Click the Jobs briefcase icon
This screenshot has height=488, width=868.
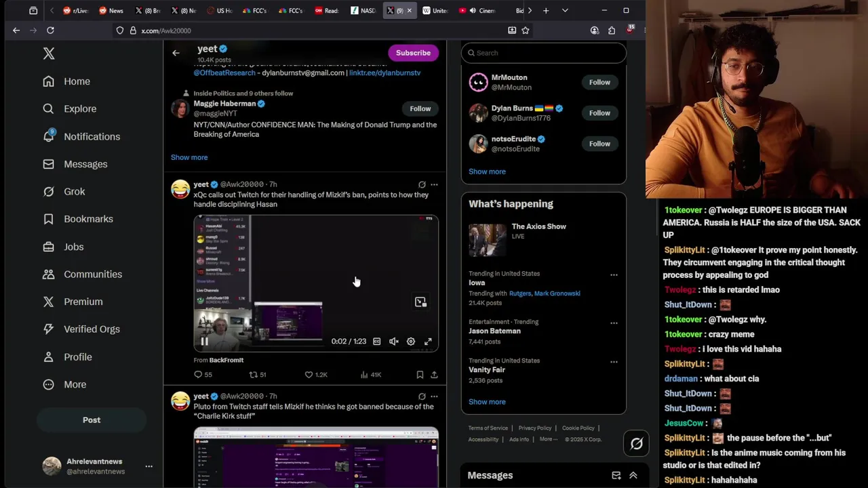tap(48, 247)
